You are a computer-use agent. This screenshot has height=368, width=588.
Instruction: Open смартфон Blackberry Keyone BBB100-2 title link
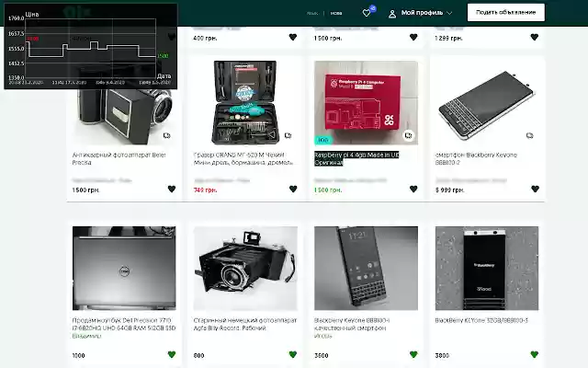pos(476,158)
